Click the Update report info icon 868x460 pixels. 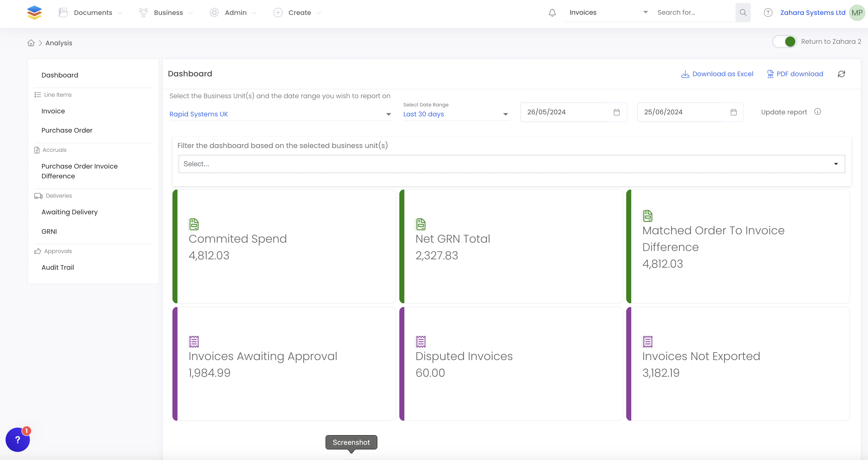coord(817,112)
